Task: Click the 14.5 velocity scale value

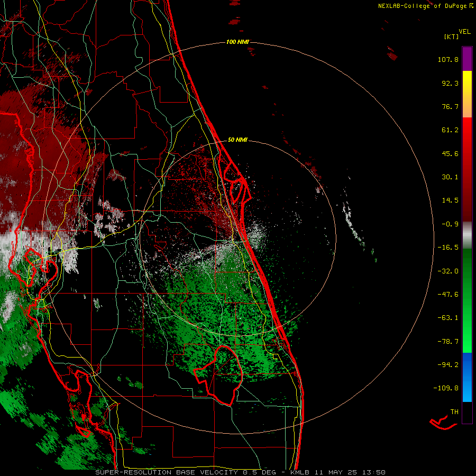Action: 450,200
